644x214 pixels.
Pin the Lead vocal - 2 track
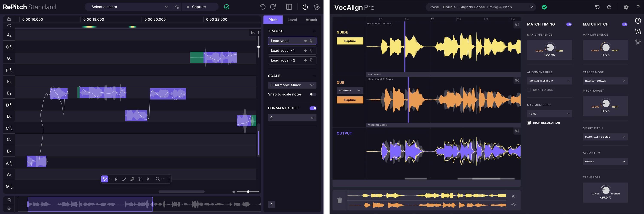pos(311,60)
